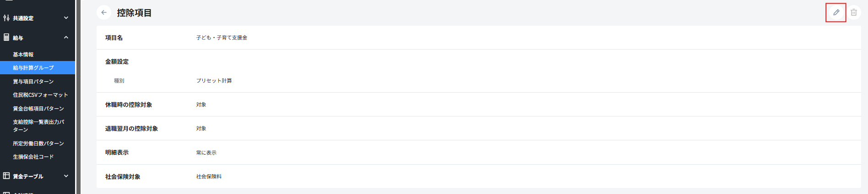Expand the 賃金テーブル section chevron
The width and height of the screenshot is (868, 194).
[66, 176]
